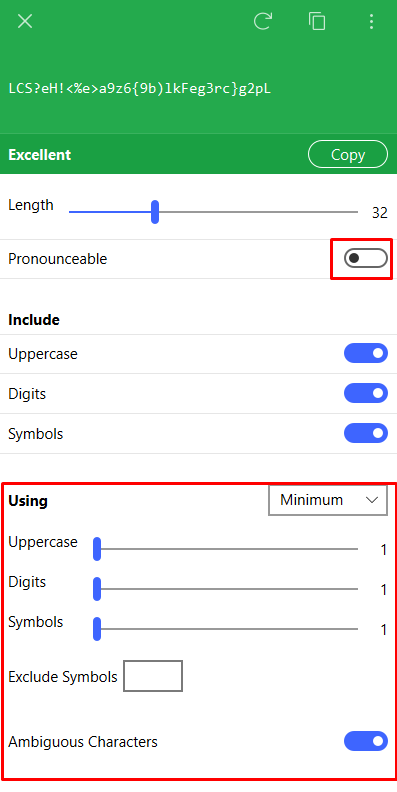Switch off the Symbols include toggle
Viewport: 397px width, 792px height.
tap(366, 433)
